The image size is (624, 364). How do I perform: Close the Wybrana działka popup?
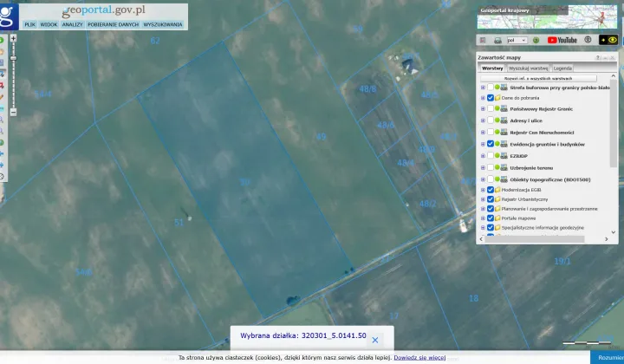(x=375, y=340)
